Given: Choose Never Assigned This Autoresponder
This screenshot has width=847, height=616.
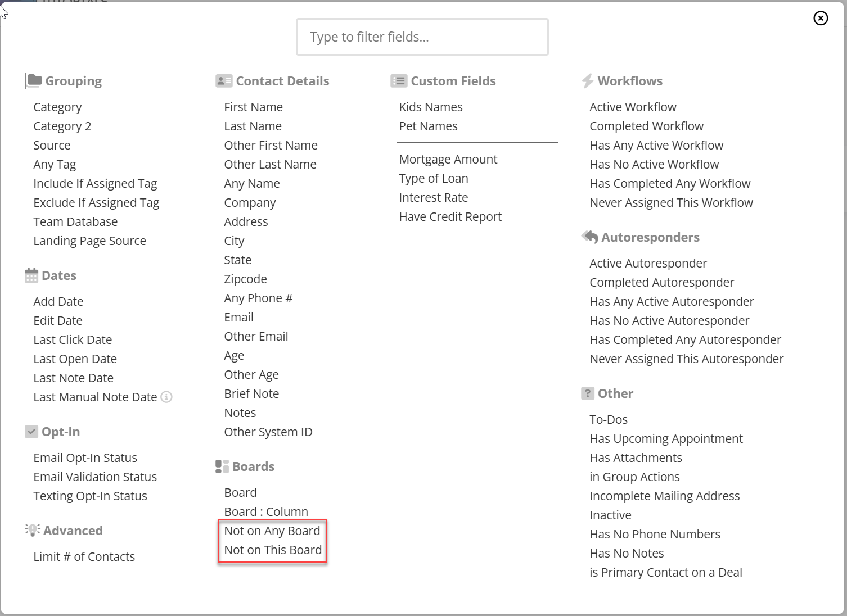Looking at the screenshot, I should pyautogui.click(x=686, y=359).
